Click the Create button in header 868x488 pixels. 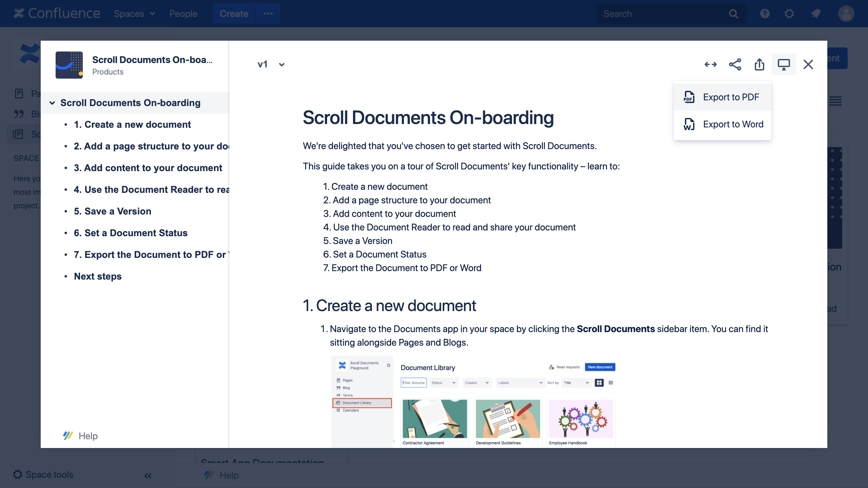click(x=234, y=14)
